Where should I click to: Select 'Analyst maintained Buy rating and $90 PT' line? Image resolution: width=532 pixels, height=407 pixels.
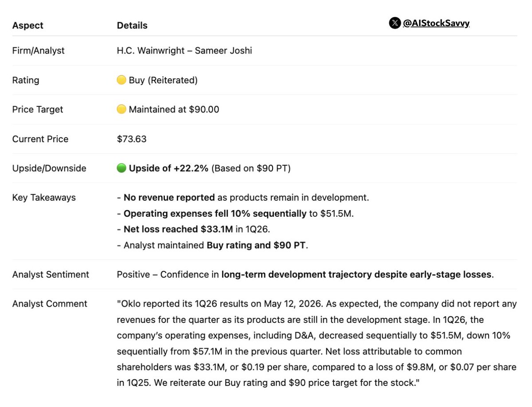(212, 245)
